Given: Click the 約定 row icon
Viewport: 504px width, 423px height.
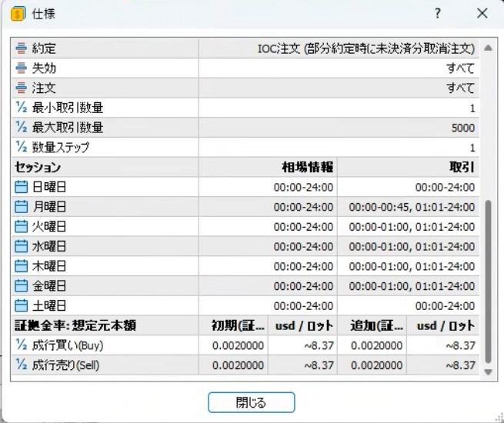Looking at the screenshot, I should 22,48.
